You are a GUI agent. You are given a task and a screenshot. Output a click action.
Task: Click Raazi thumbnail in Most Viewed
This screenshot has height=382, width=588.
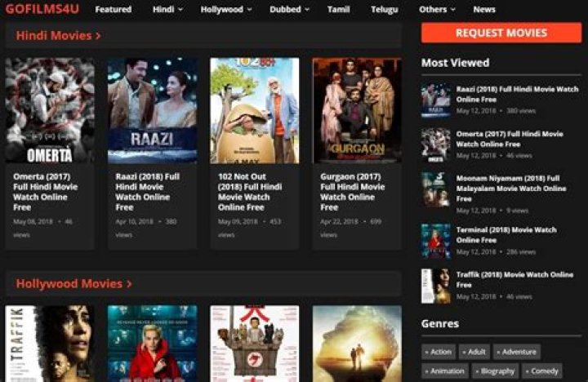pos(435,100)
